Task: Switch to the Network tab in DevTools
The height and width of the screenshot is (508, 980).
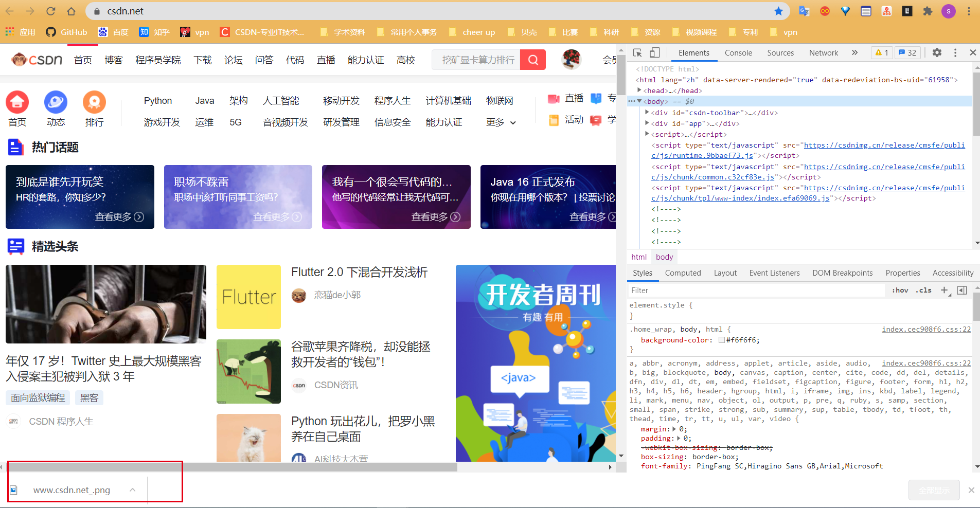Action: (823, 52)
